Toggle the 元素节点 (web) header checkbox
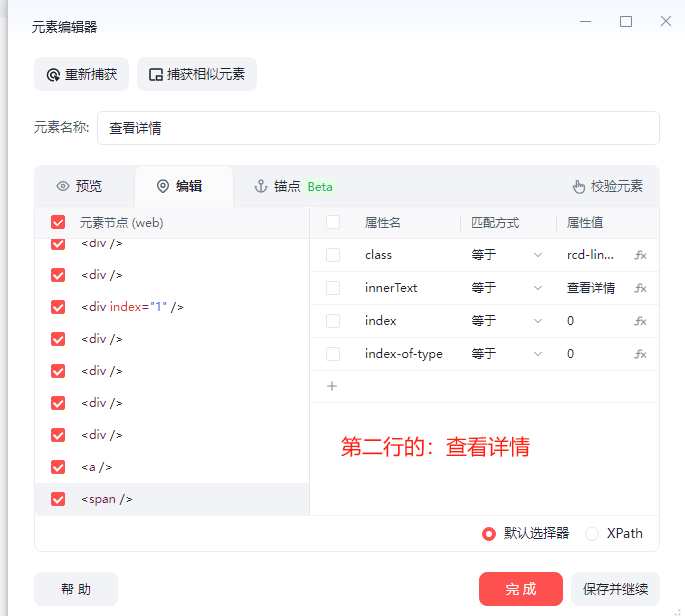 click(58, 222)
